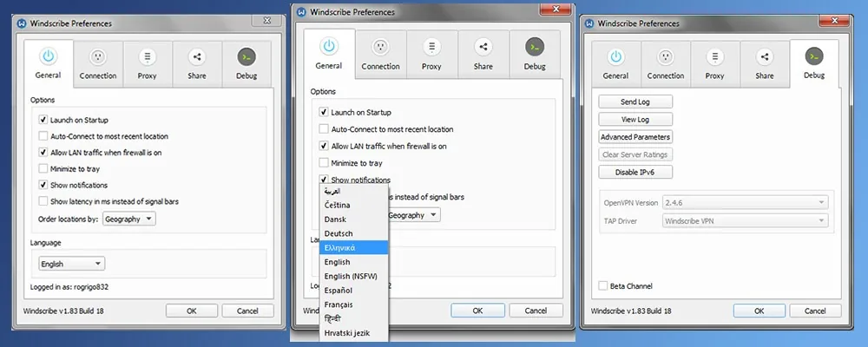Select Čeština in language list
Screen dimensions: 868x347
tap(354, 205)
